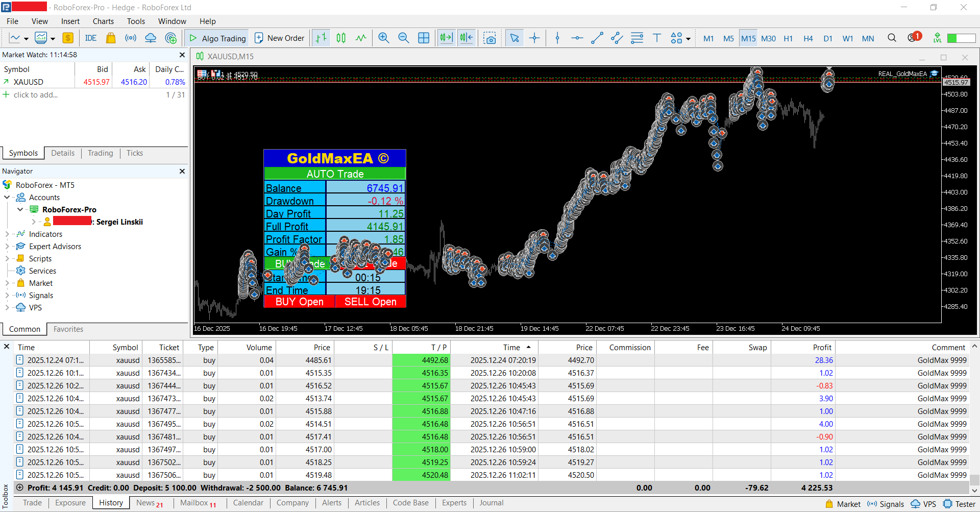The image size is (980, 512).
Task: Click the shapes objects toolbar icon
Action: pos(676,38)
